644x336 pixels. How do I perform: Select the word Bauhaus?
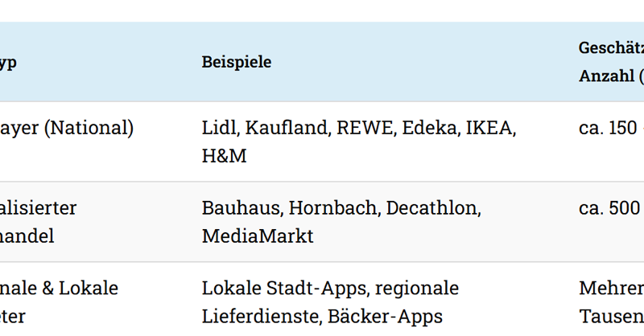(240, 208)
